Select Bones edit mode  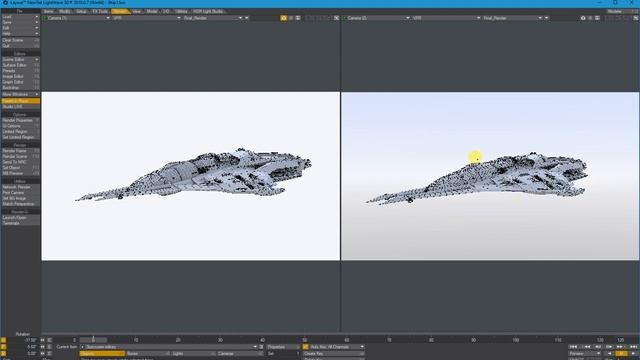tap(148, 353)
